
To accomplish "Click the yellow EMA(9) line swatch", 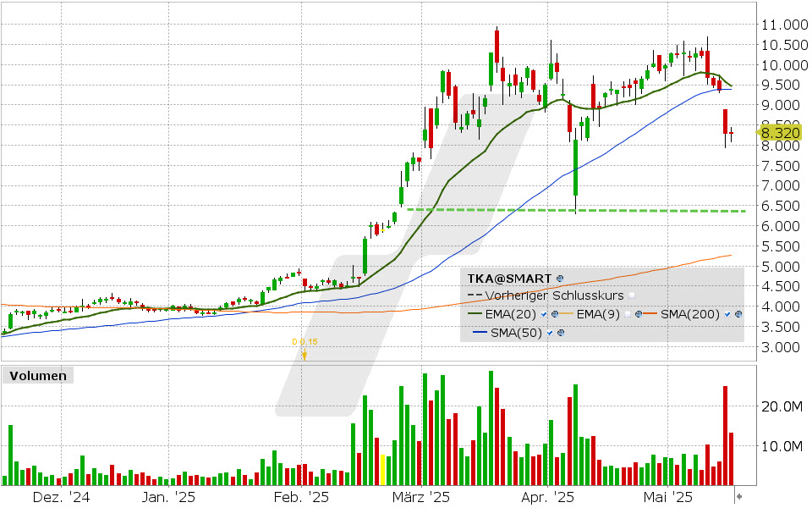I will (567, 315).
